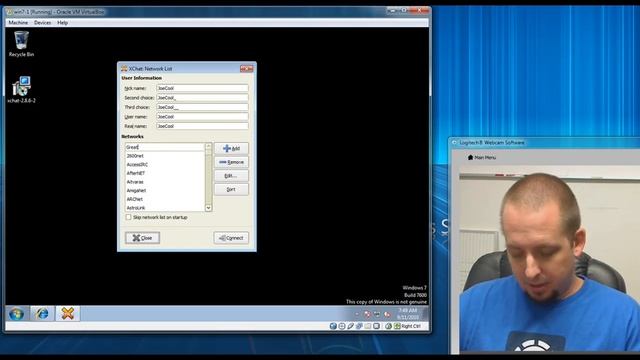Click the X icon on the Close button
This screenshot has width=640, height=360.
[x=136, y=238]
